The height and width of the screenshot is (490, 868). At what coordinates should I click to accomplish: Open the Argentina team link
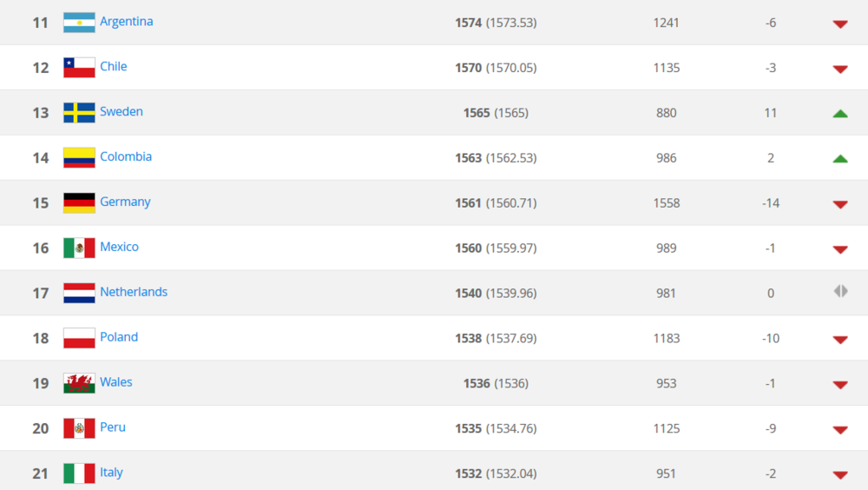126,21
